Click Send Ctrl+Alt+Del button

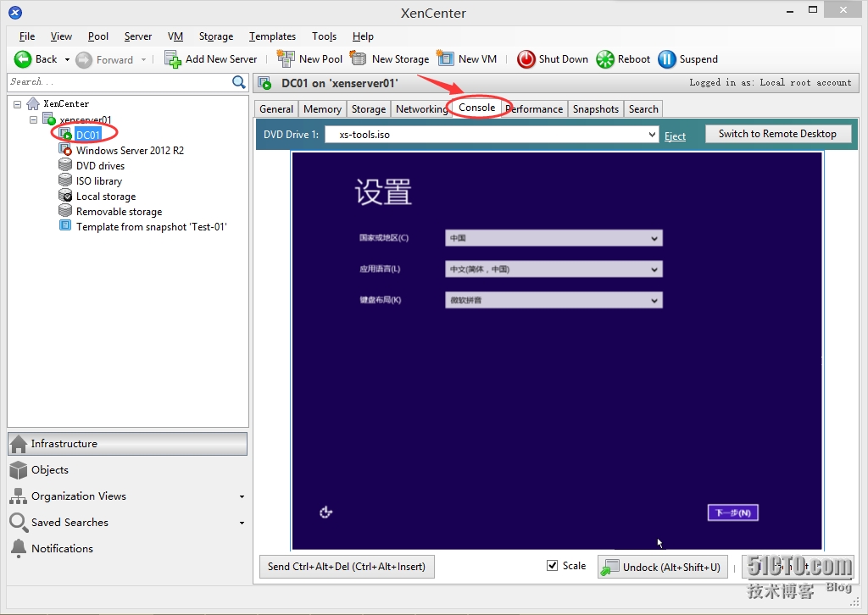point(347,567)
